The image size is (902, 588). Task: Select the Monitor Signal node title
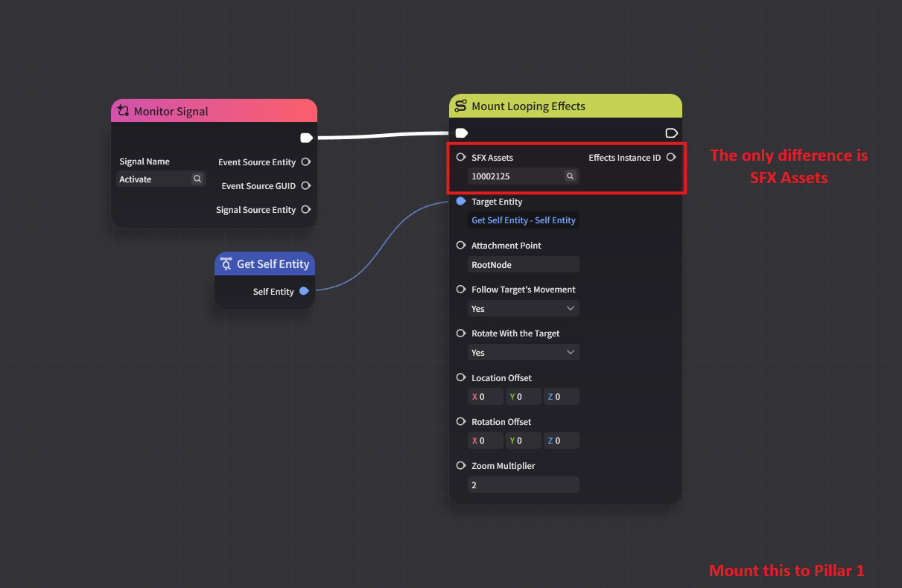pyautogui.click(x=171, y=111)
